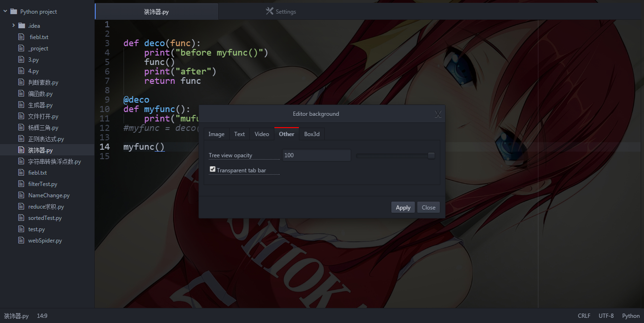Open the second fiebl.txt in the tree
The width and height of the screenshot is (644, 323).
click(x=37, y=173)
